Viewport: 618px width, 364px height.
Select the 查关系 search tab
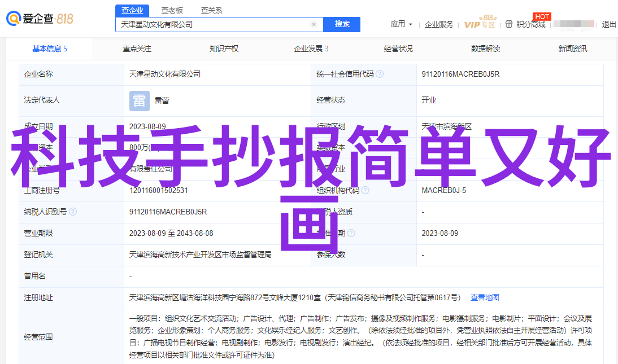(212, 10)
